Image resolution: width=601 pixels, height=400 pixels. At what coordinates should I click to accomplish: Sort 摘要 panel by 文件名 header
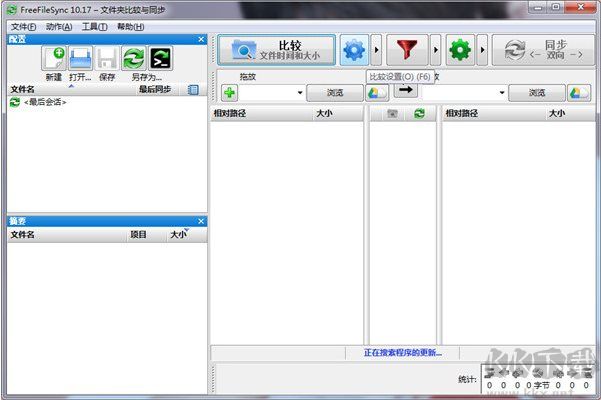pyautogui.click(x=68, y=234)
